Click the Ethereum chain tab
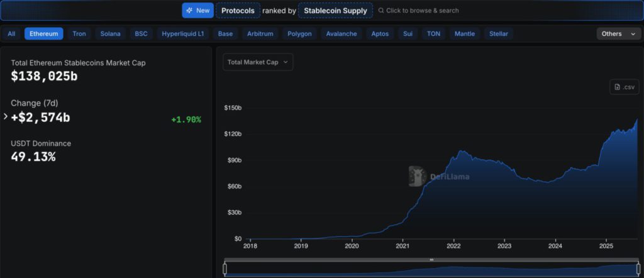This screenshot has width=644, height=278. pos(44,34)
